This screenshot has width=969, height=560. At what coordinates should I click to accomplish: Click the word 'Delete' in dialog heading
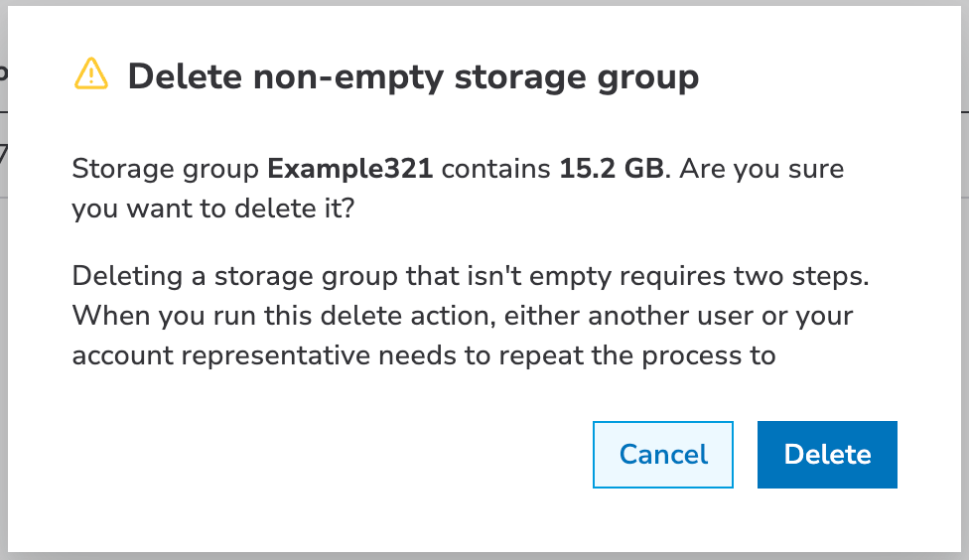[x=182, y=76]
